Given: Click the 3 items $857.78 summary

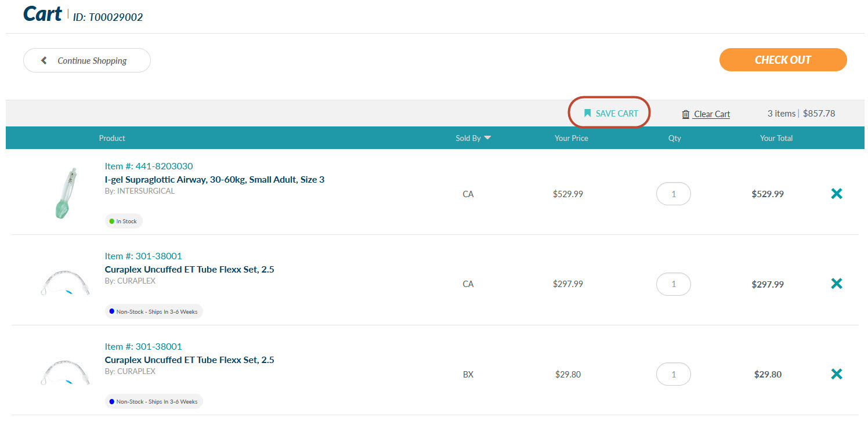Looking at the screenshot, I should [801, 114].
